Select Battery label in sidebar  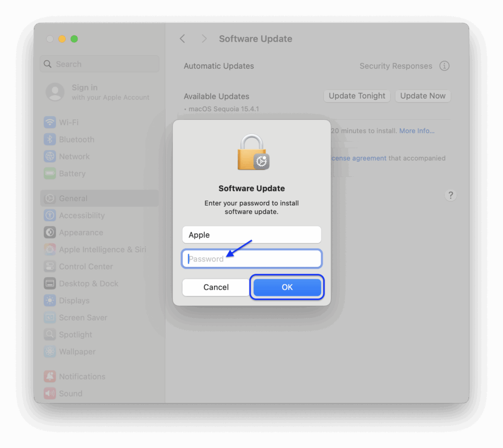[72, 173]
